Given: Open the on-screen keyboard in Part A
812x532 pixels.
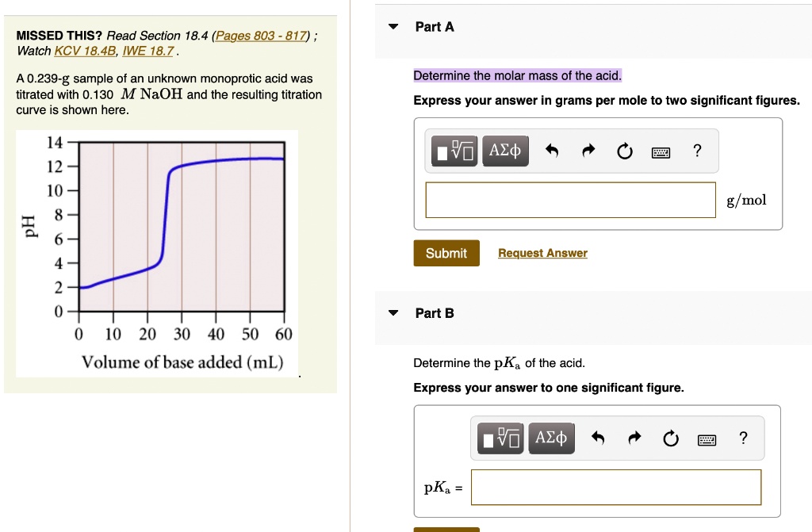Looking at the screenshot, I should click(661, 151).
